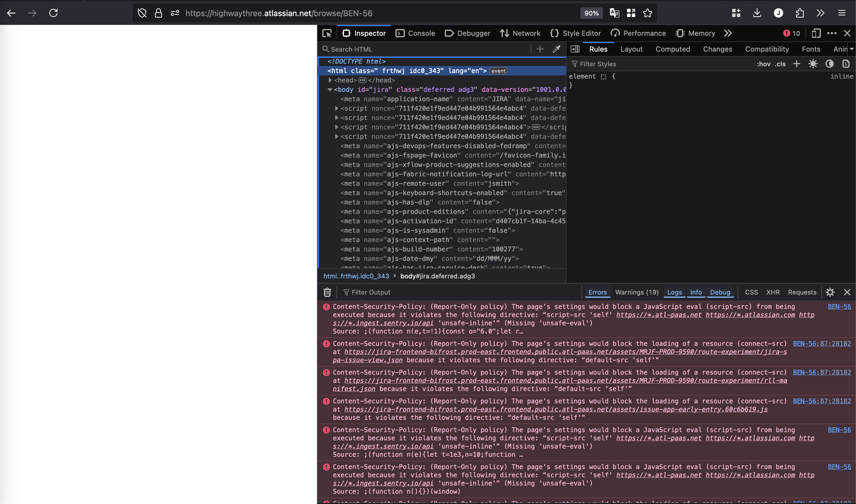Viewport: 856px width, 504px height.
Task: Click the 10 errors count badge
Action: (792, 33)
